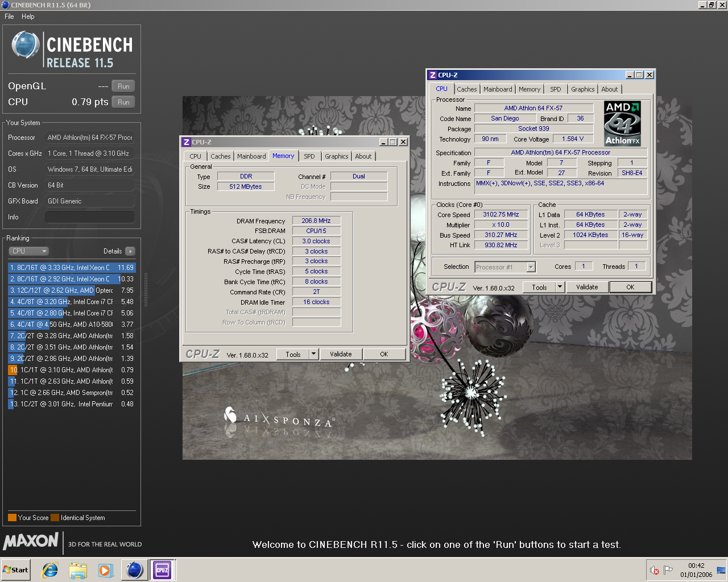
Task: Click Tools button in Memory CPU-Z window
Action: point(293,354)
